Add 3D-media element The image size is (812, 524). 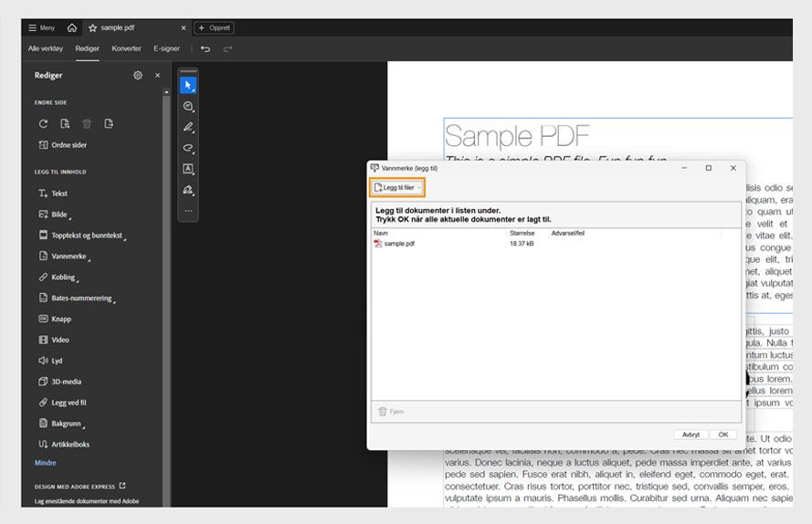point(60,382)
